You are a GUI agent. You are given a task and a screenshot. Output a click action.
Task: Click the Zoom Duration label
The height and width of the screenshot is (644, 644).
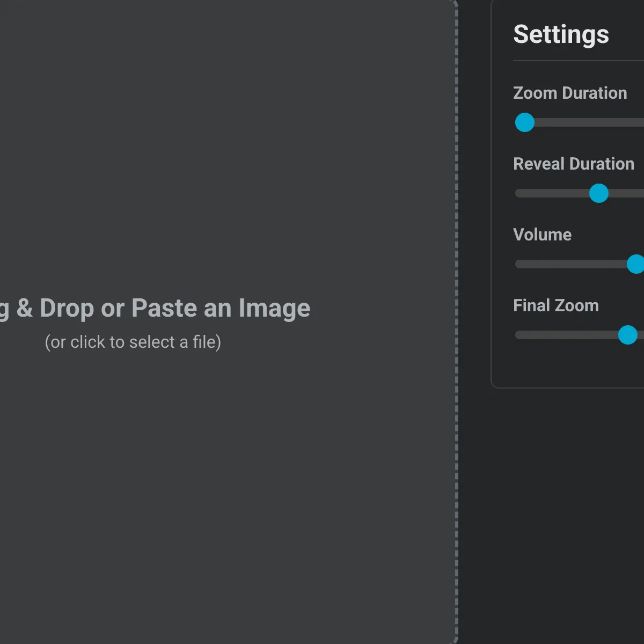(570, 93)
